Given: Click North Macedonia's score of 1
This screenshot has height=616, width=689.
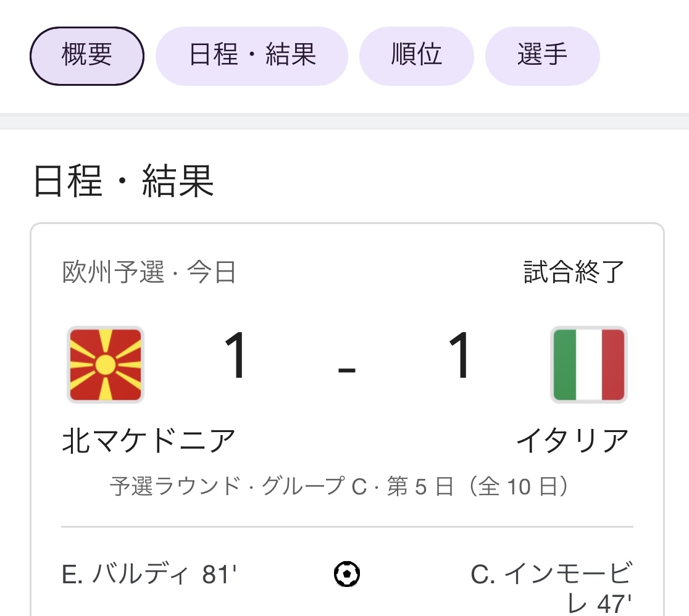Looking at the screenshot, I should point(235,356).
